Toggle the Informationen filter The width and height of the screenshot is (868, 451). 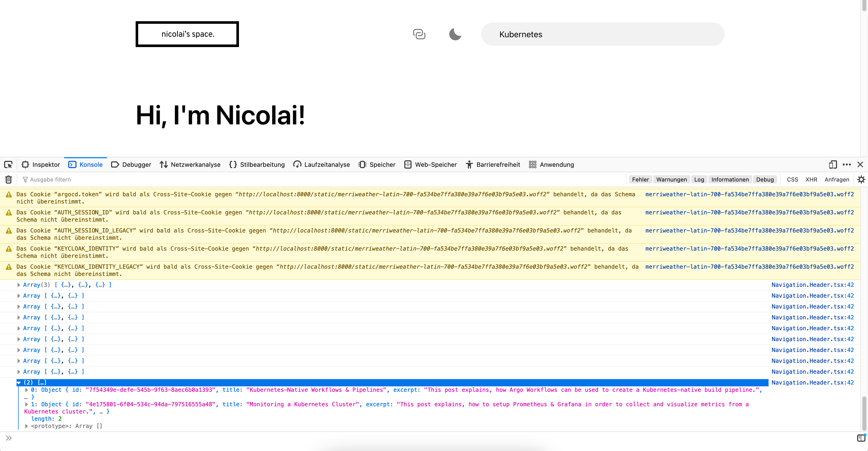coord(730,179)
